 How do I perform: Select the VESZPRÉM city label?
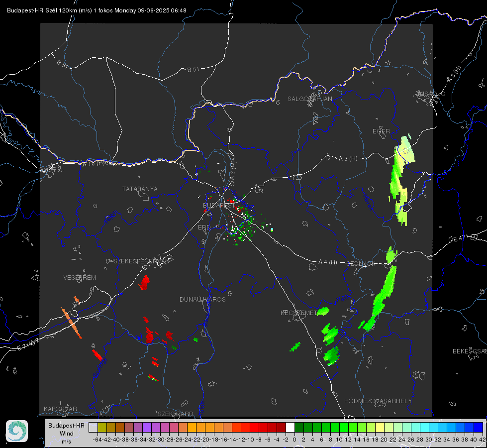coord(80,278)
